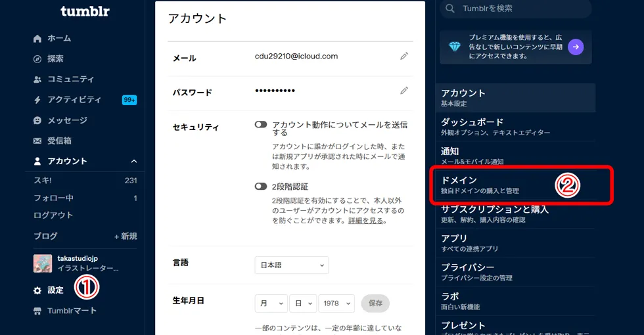Click the search magnifier icon
This screenshot has height=335, width=644.
tap(450, 8)
